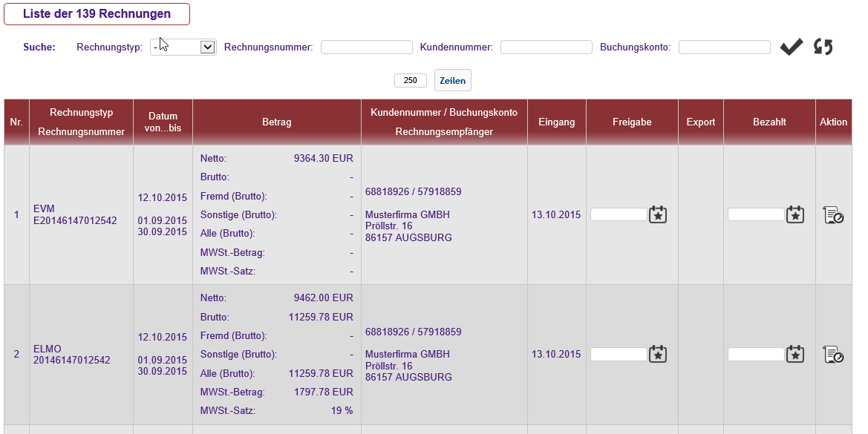Click the Eingang column header
This screenshot has height=434, width=868.
[x=556, y=122]
